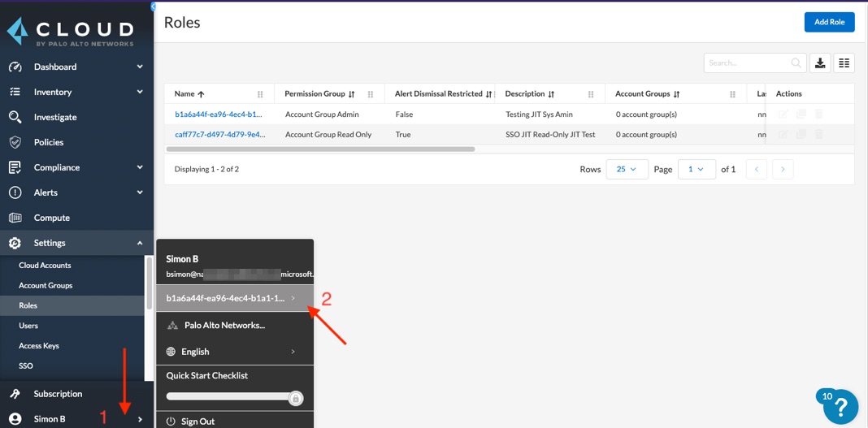Toggle sort on Description column
This screenshot has height=428, width=868.
[x=551, y=94]
